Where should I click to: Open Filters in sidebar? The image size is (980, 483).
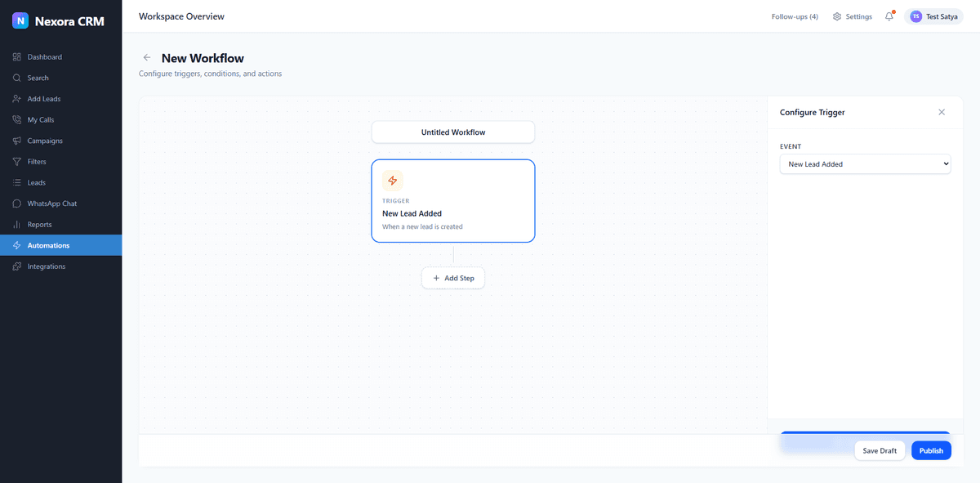60,162
